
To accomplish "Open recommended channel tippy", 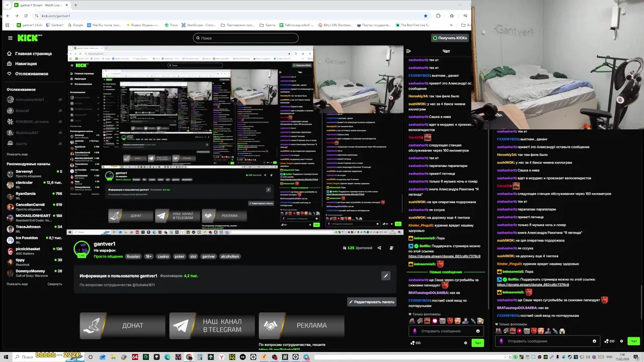I will point(34,262).
